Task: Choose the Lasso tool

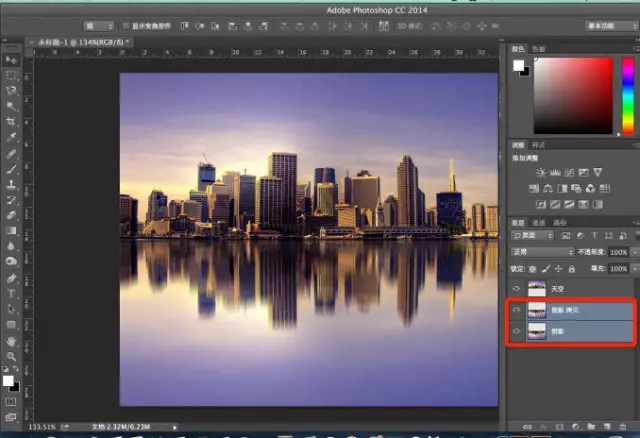Action: [11, 90]
